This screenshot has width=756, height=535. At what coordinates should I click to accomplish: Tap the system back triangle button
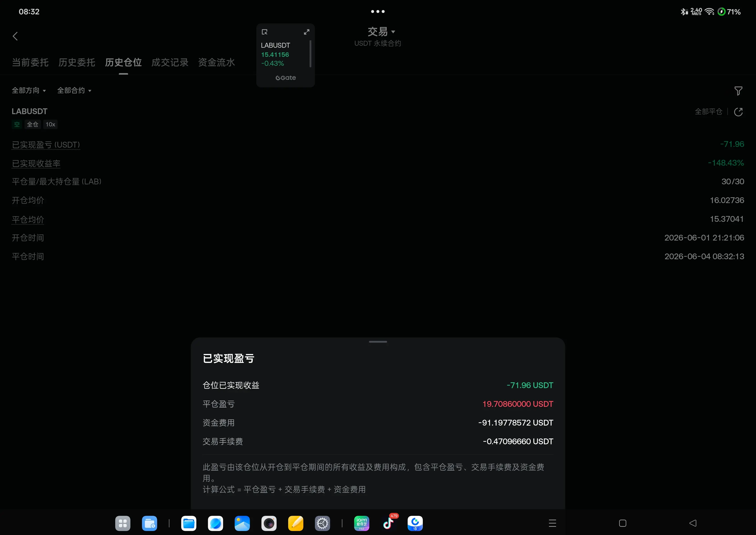point(693,523)
